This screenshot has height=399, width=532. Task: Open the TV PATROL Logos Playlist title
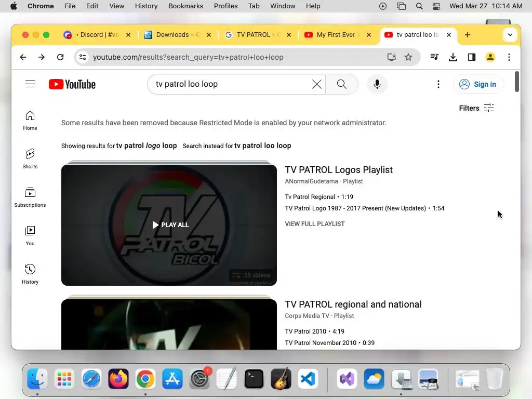point(339,170)
